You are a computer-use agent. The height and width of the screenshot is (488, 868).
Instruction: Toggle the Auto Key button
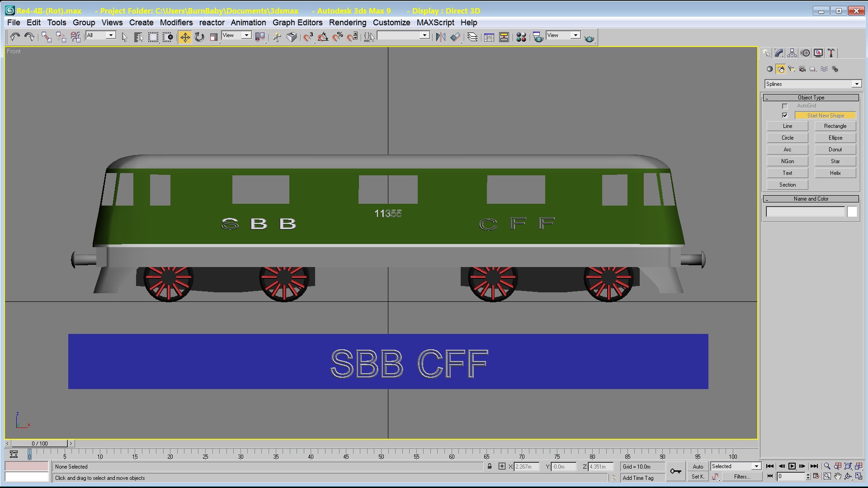click(698, 466)
